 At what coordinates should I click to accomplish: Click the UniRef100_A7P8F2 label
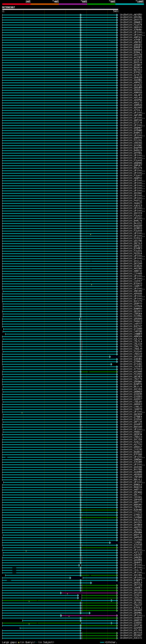point(131,40)
